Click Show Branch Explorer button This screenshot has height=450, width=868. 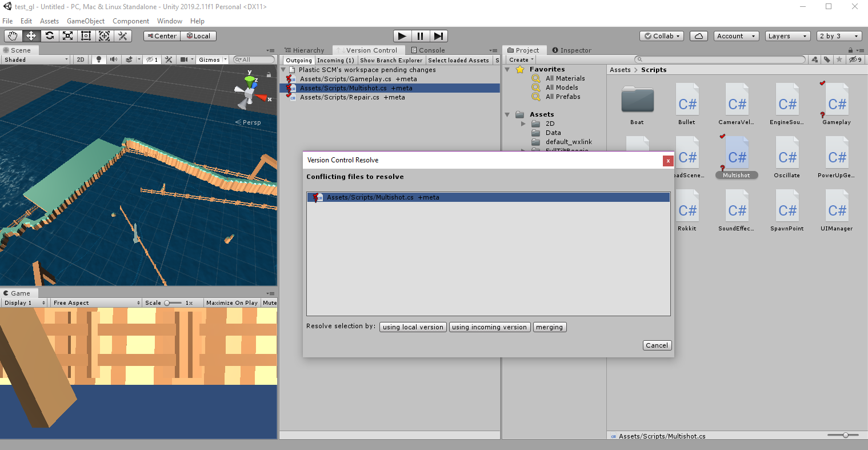pos(391,60)
